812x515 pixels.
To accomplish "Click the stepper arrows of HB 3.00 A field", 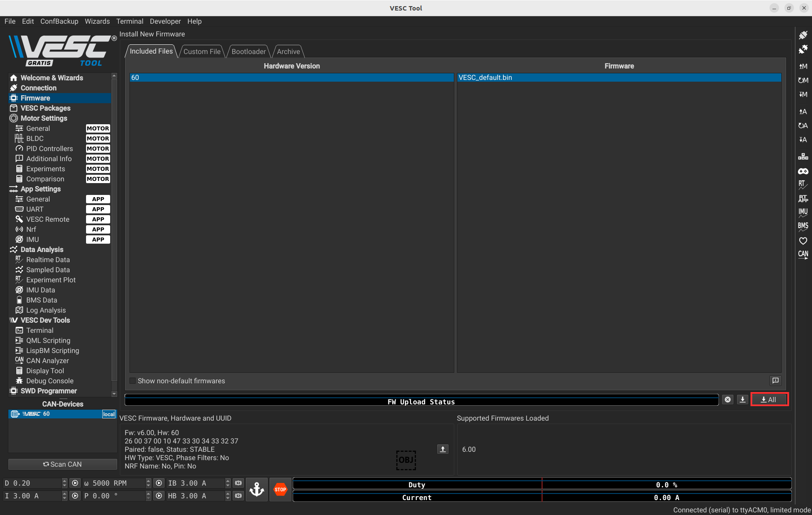I will [228, 496].
